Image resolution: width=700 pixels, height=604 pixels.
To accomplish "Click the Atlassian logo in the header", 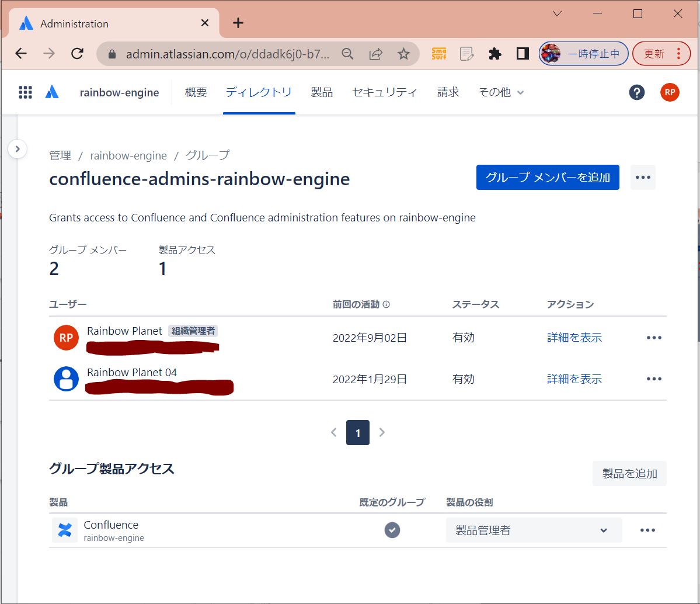I will point(52,92).
